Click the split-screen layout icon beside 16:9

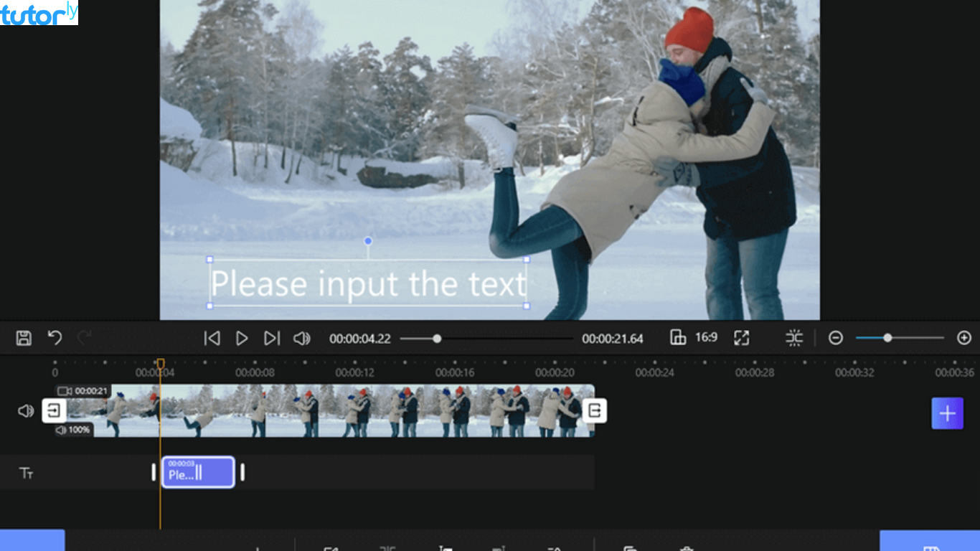[678, 337]
